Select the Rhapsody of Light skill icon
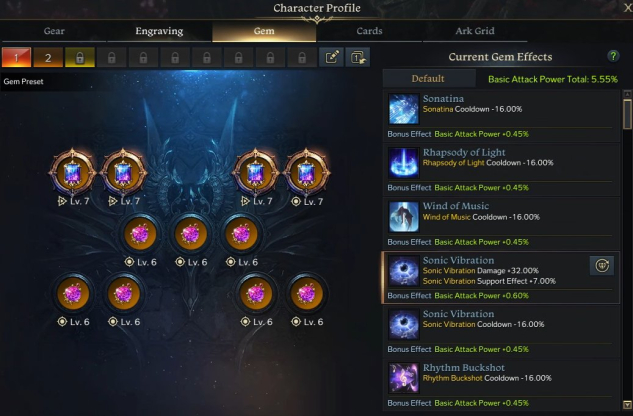The width and height of the screenshot is (633, 416). (403, 163)
